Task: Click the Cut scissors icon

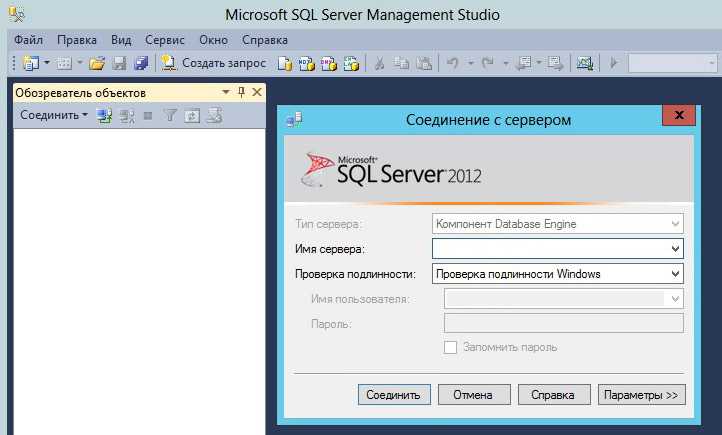Action: 379,63
